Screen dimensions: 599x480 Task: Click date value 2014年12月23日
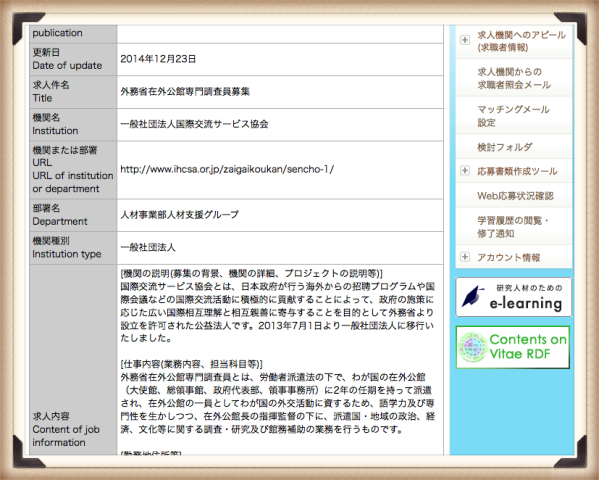coord(158,59)
